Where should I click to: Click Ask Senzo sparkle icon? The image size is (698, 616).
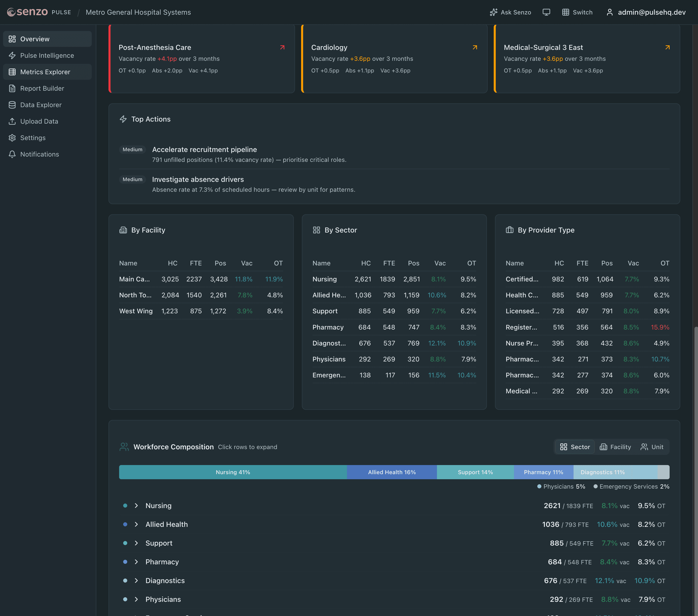(x=493, y=12)
